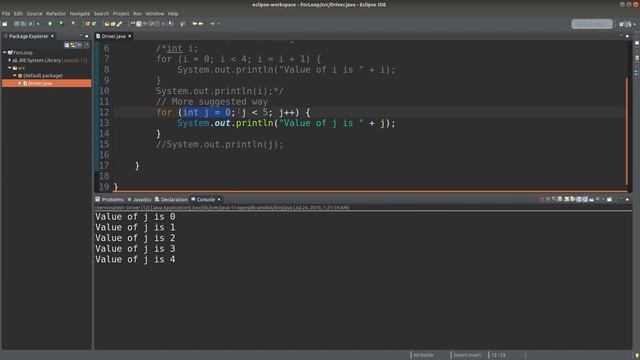Click the Clear Console icon
Image resolution: width=640 pixels, height=360 pixels.
[560, 199]
